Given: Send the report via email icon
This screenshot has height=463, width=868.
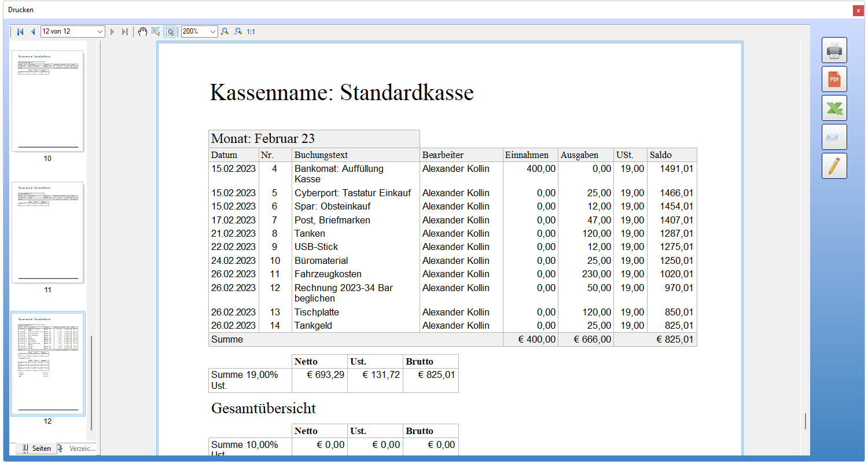Looking at the screenshot, I should (834, 137).
